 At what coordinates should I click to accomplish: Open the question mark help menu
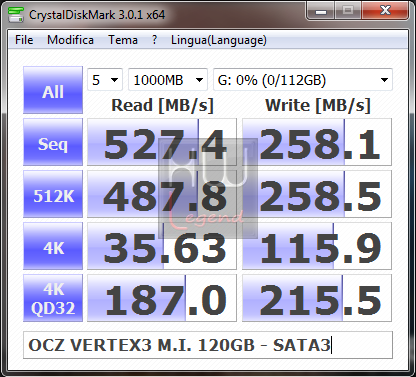click(x=154, y=40)
